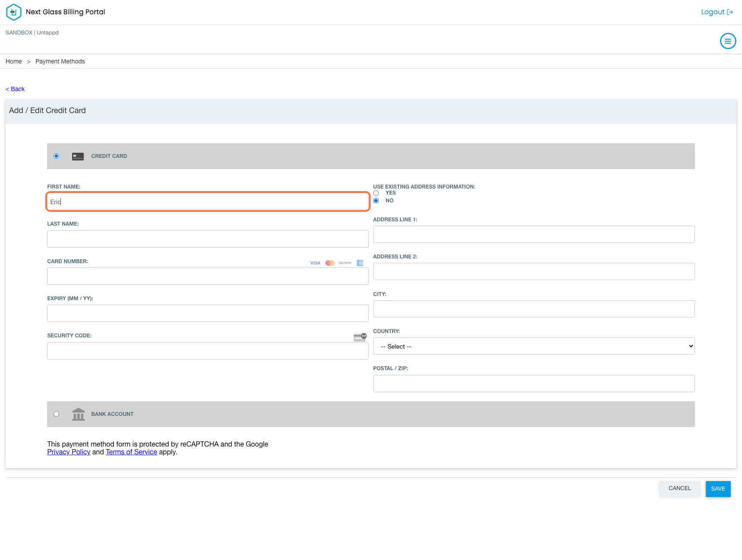This screenshot has width=742, height=560.
Task: Click the credit card icon
Action: (x=78, y=156)
